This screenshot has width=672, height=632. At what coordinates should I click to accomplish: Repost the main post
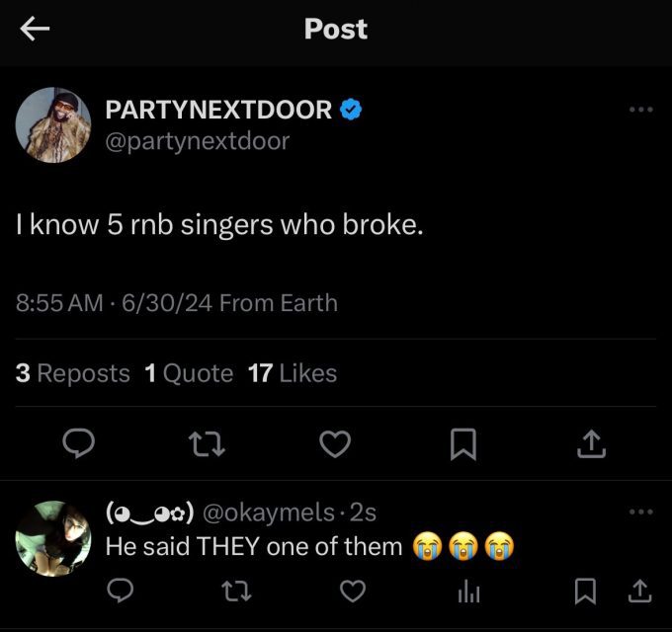tap(207, 444)
